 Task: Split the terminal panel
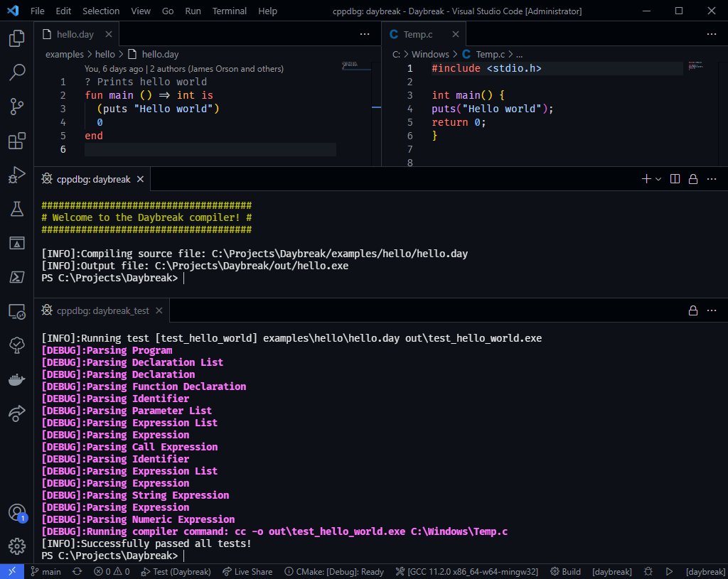(675, 179)
